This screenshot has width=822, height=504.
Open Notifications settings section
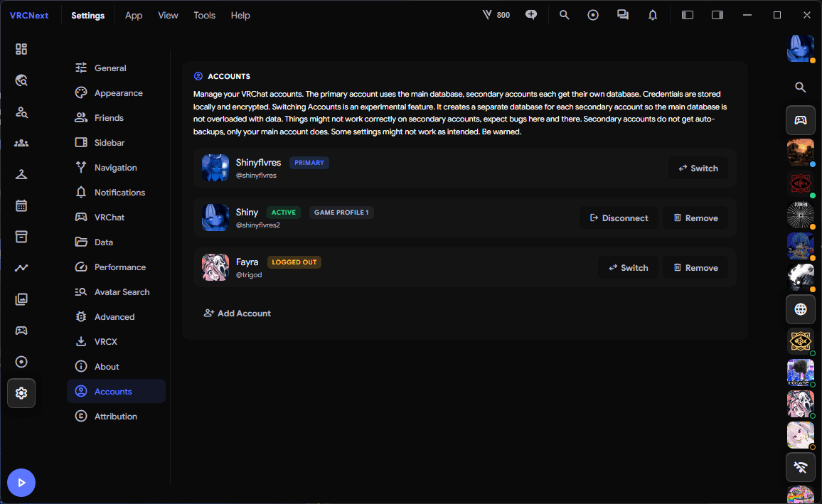tap(117, 192)
